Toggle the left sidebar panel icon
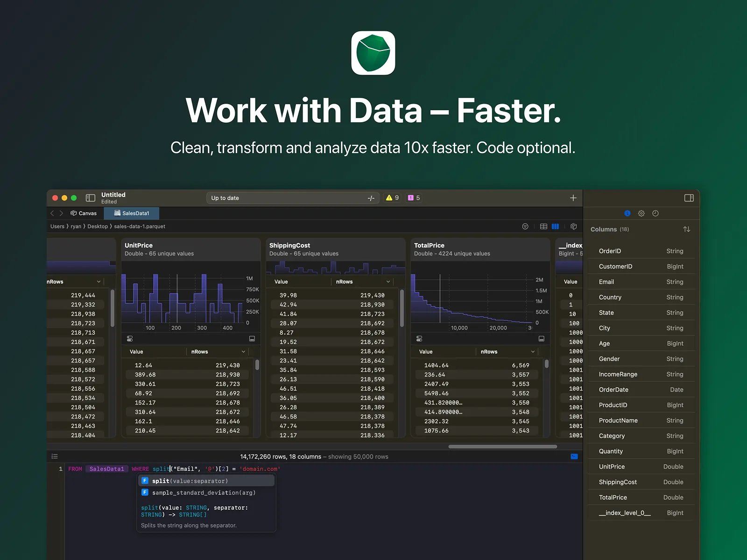The image size is (747, 560). tap(91, 198)
